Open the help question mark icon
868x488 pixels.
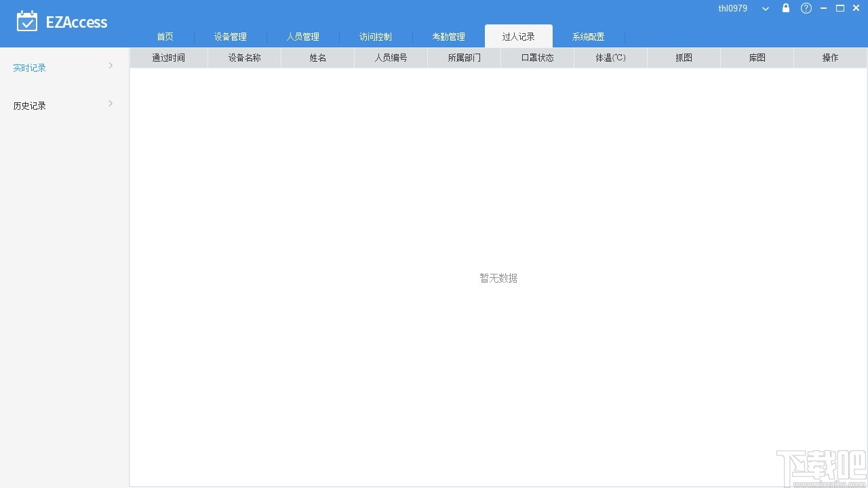[806, 8]
